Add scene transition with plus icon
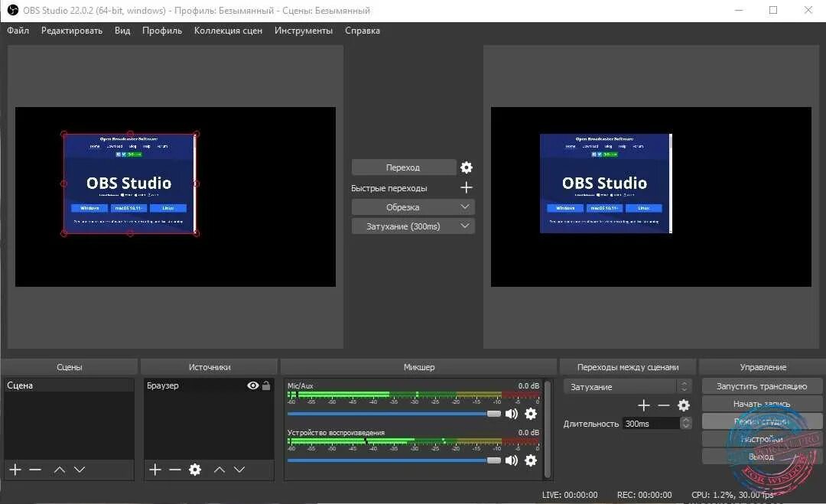This screenshot has width=826, height=504. [x=644, y=405]
